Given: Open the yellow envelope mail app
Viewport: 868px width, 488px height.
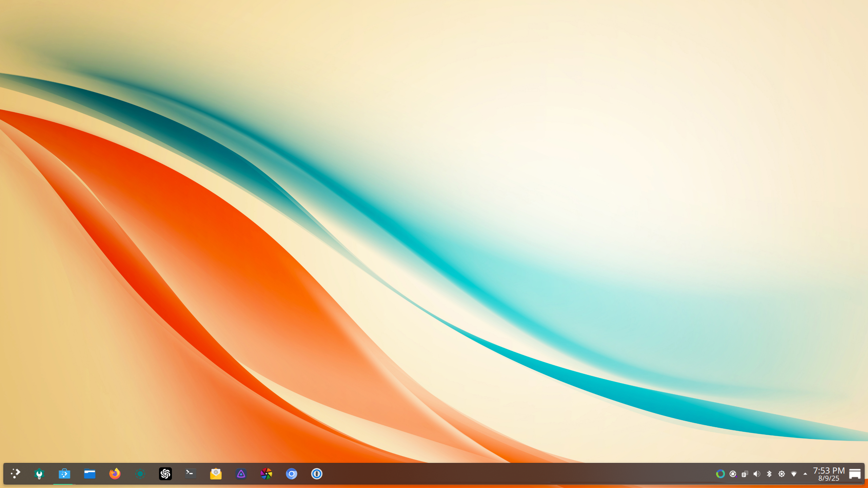Looking at the screenshot, I should pos(216,473).
